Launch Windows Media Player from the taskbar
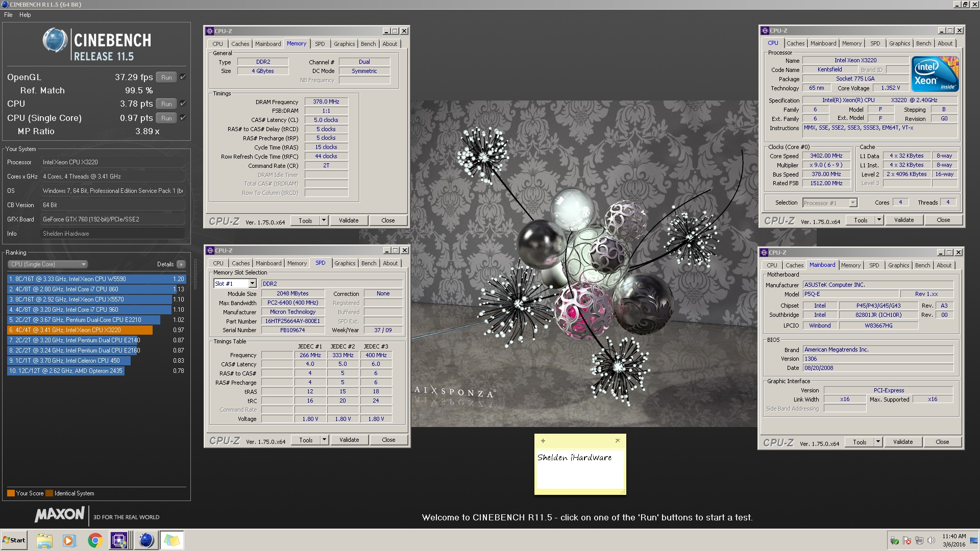The image size is (980, 551). point(69,540)
